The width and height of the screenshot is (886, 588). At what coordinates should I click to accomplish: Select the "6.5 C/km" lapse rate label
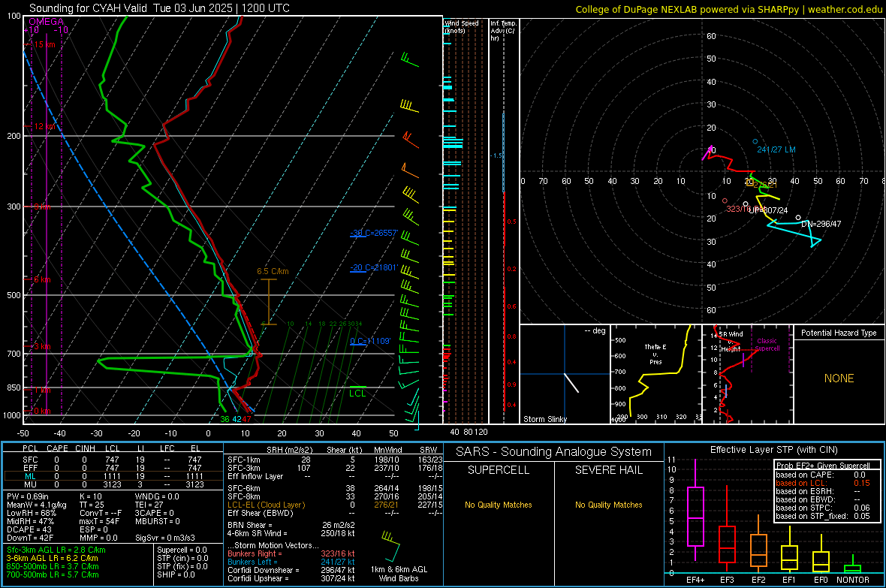point(273,271)
